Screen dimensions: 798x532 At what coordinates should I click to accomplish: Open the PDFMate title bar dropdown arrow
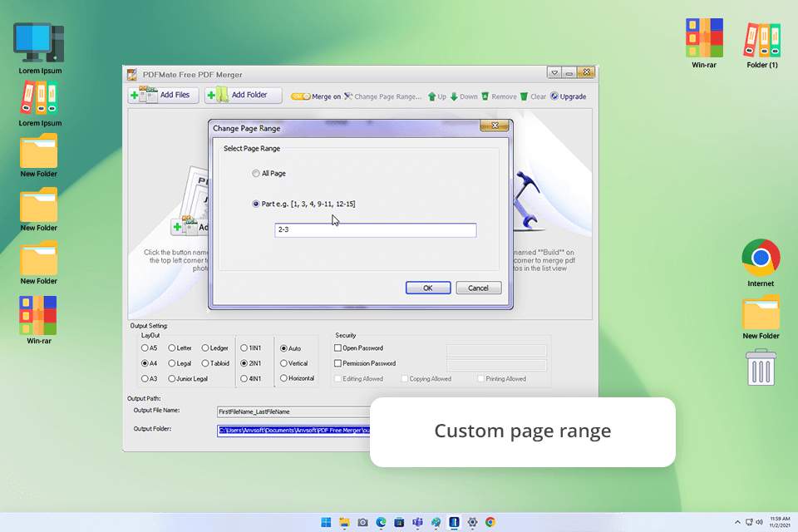pyautogui.click(x=554, y=73)
